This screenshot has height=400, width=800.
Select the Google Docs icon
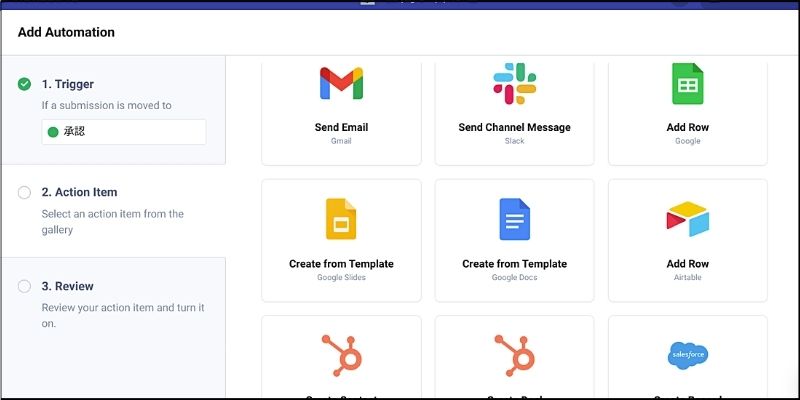pos(514,219)
